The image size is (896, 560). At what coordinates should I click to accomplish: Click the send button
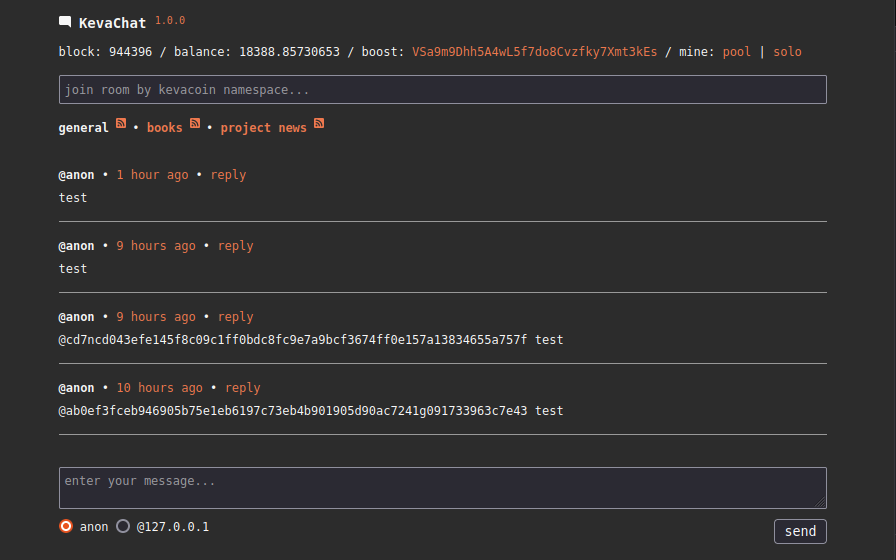tap(800, 531)
